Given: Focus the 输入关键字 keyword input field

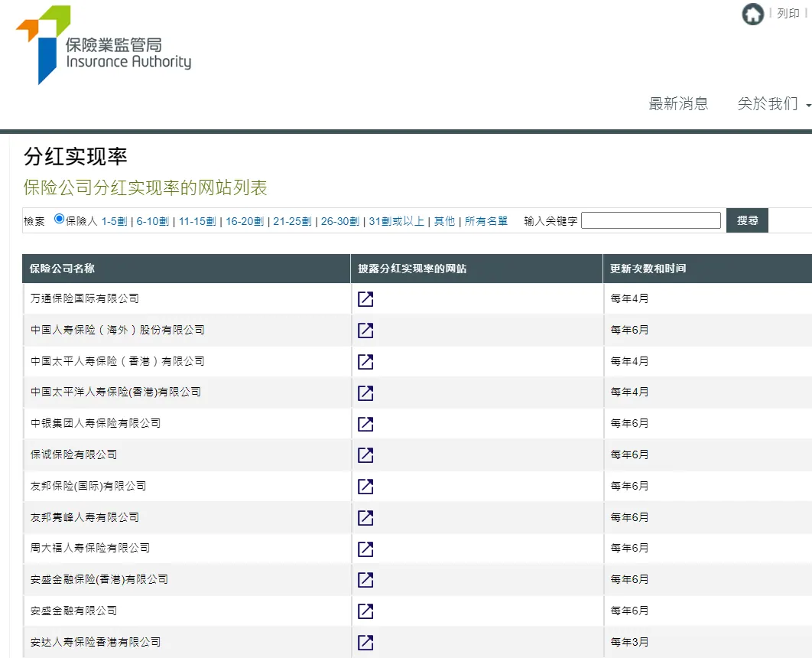Looking at the screenshot, I should click(651, 220).
